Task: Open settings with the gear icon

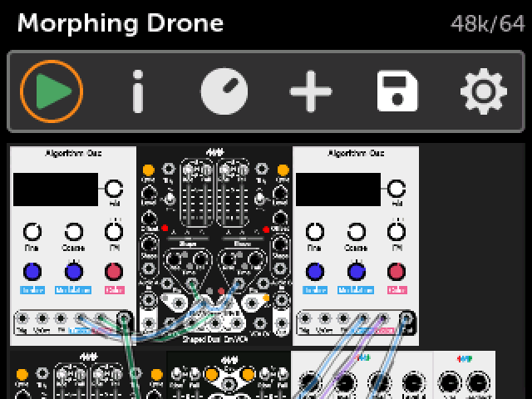Action: coord(484,91)
